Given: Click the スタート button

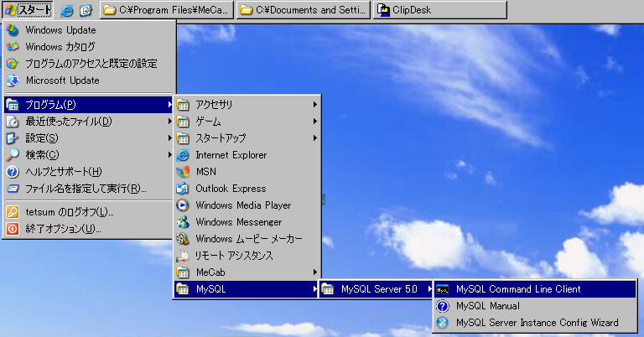Looking at the screenshot, I should pos(28,10).
